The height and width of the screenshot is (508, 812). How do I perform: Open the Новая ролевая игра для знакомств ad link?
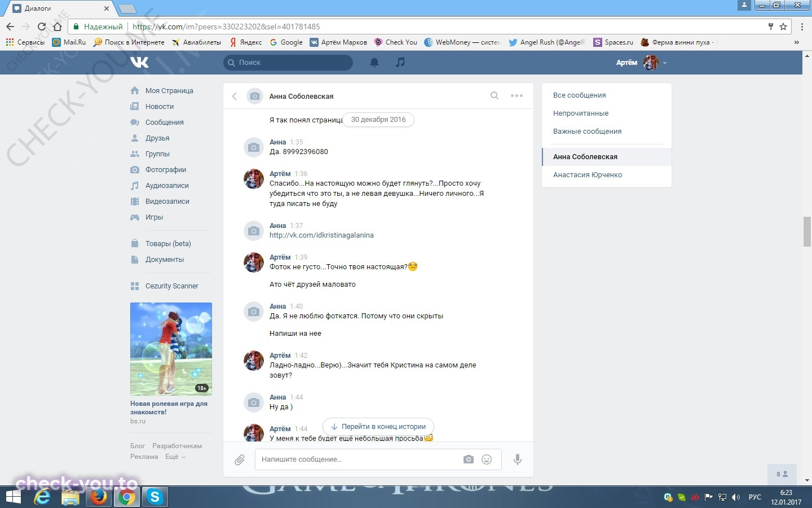pos(169,408)
